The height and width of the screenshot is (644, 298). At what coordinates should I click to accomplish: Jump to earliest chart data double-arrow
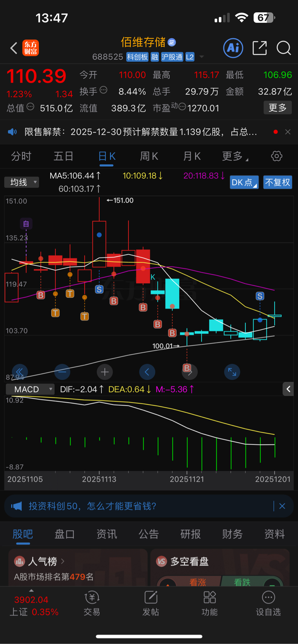pyautogui.click(x=20, y=372)
